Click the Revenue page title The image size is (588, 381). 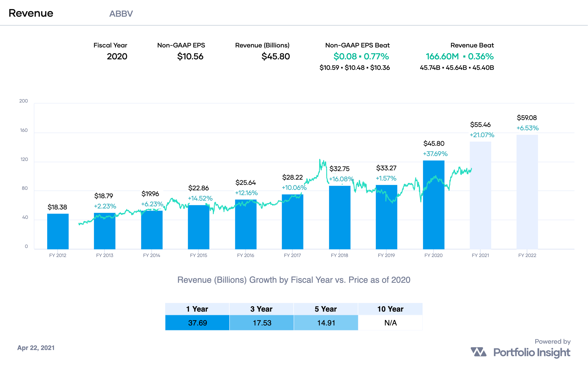[31, 13]
